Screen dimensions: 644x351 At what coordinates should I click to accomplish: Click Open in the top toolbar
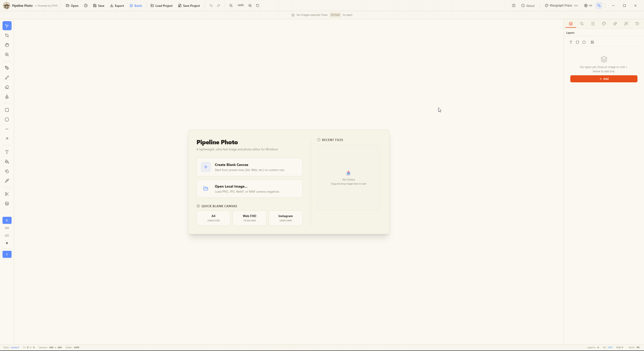point(72,6)
